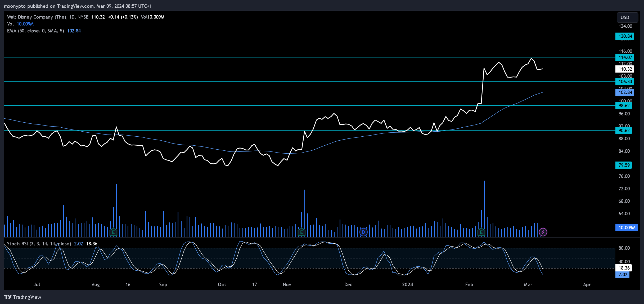
Task: Click the 2.02 Stoch RSI label
Action: (623, 275)
